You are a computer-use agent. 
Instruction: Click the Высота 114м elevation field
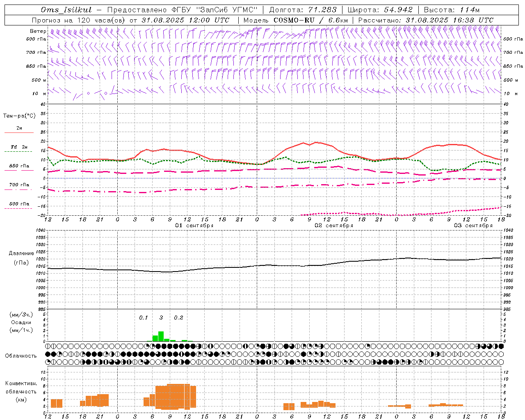(451, 10)
